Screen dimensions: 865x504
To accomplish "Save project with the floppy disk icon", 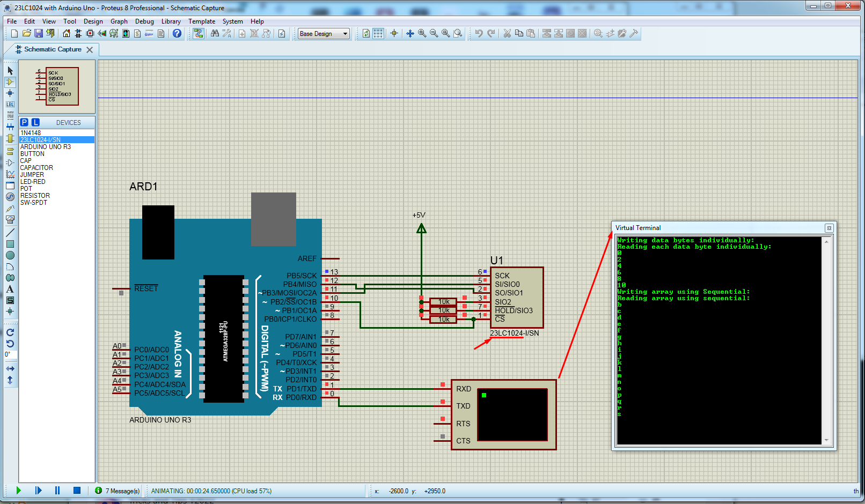I will coord(39,33).
